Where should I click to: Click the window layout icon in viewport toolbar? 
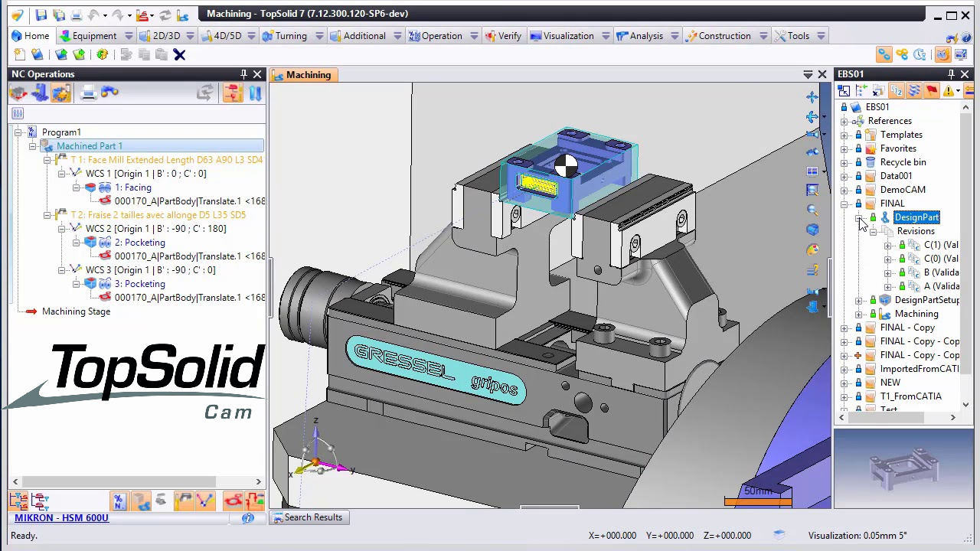[x=812, y=171]
